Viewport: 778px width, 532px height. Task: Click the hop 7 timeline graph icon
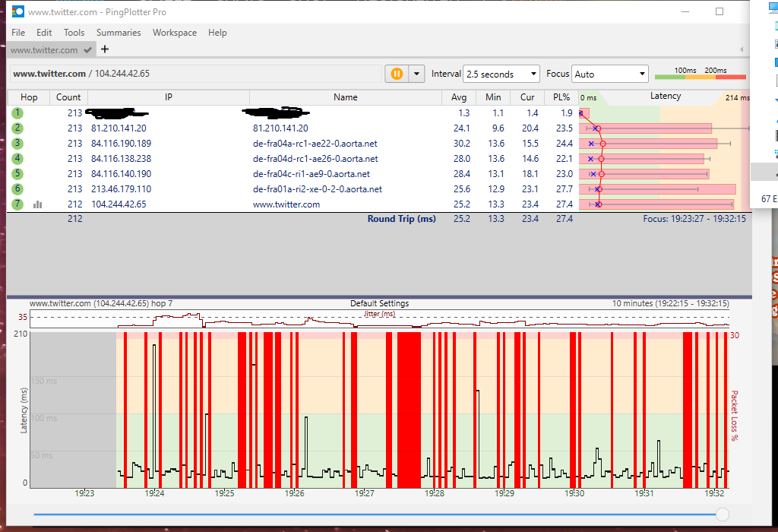coord(38,204)
